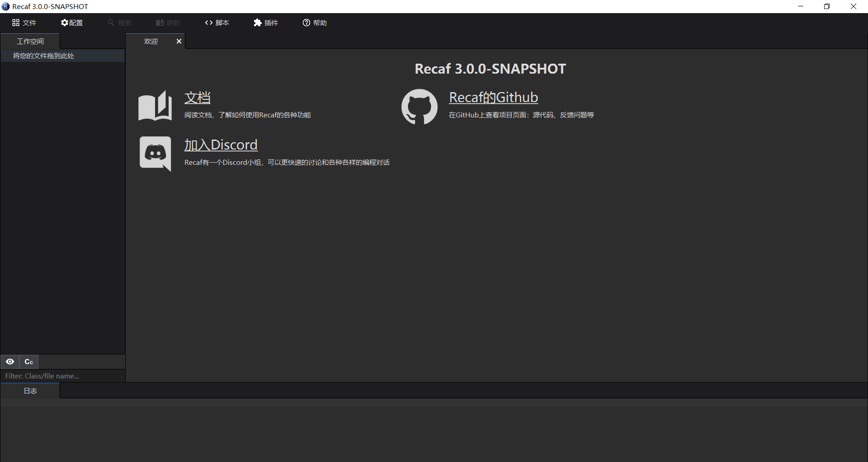The image size is (868, 462).
Task: Open the 文件 (File) menu
Action: [24, 23]
